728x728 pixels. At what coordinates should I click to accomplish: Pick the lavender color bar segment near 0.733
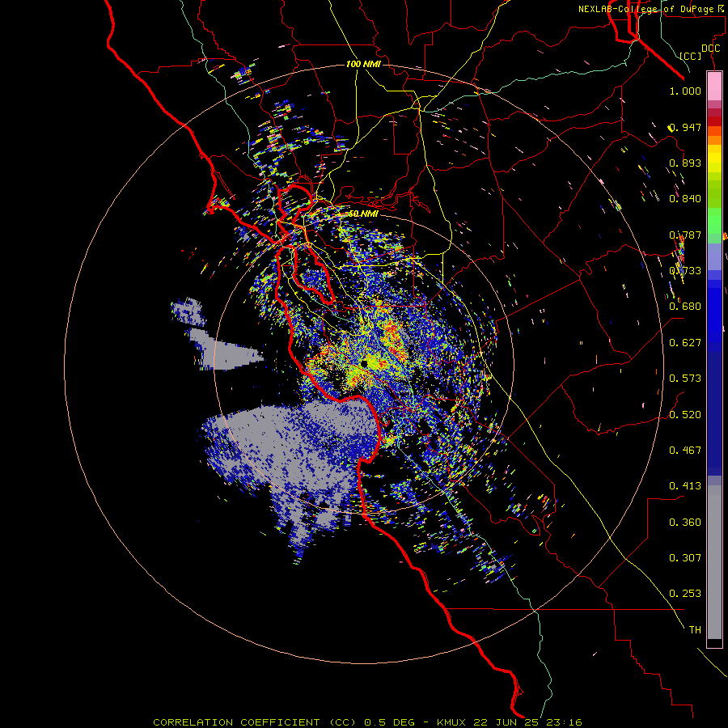(714, 256)
